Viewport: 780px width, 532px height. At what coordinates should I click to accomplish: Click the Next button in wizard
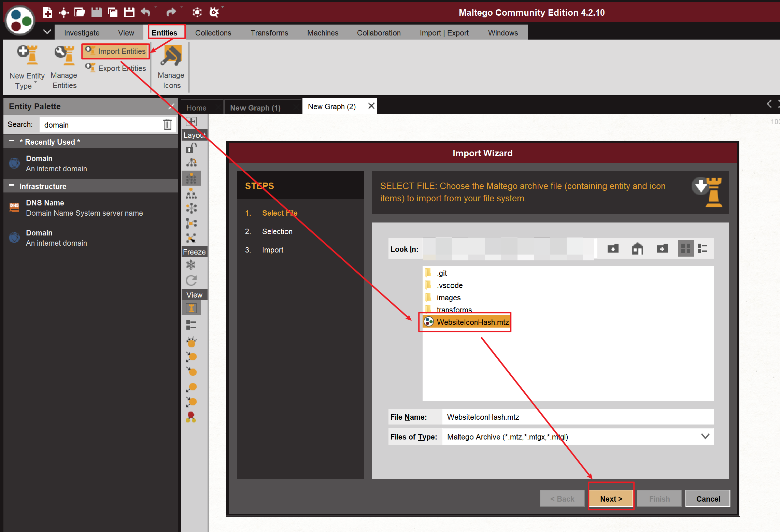coord(611,499)
